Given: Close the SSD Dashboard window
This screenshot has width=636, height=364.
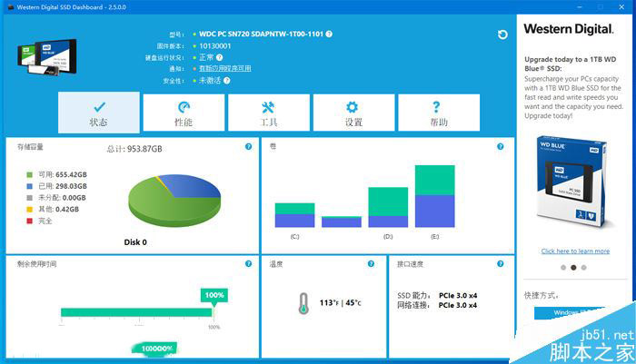Looking at the screenshot, I should pos(621,7).
